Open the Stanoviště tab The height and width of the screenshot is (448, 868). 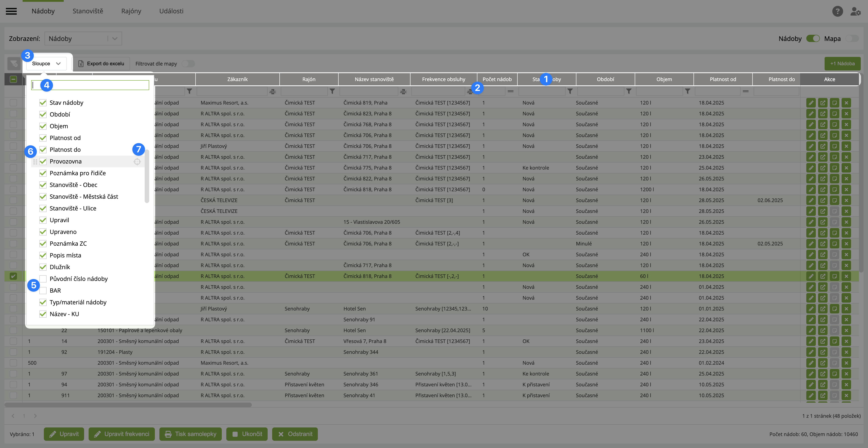(88, 11)
